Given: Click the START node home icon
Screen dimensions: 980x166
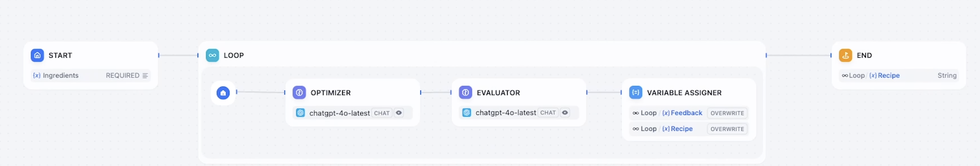Looking at the screenshot, I should click(37, 55).
